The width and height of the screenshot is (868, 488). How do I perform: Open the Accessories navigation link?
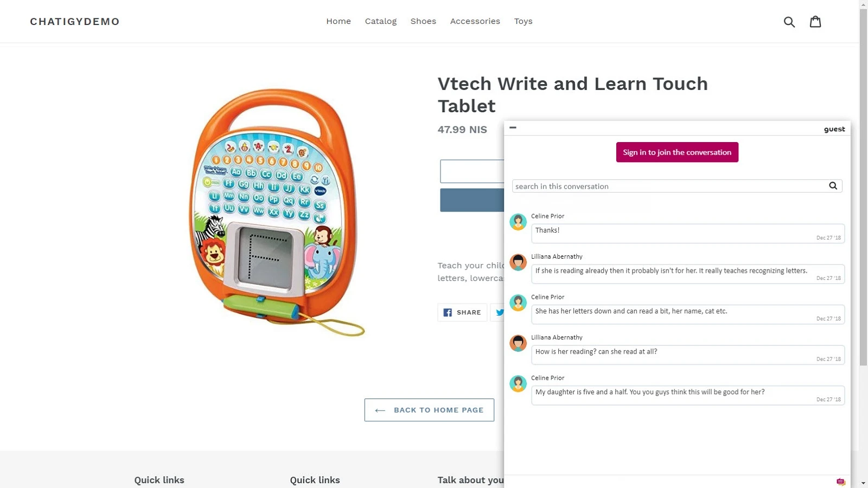point(475,21)
